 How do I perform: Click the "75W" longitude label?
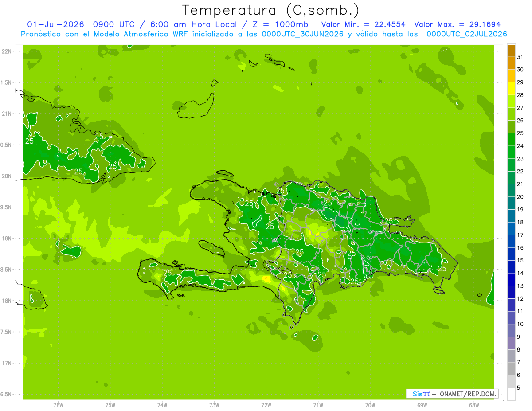click(110, 405)
